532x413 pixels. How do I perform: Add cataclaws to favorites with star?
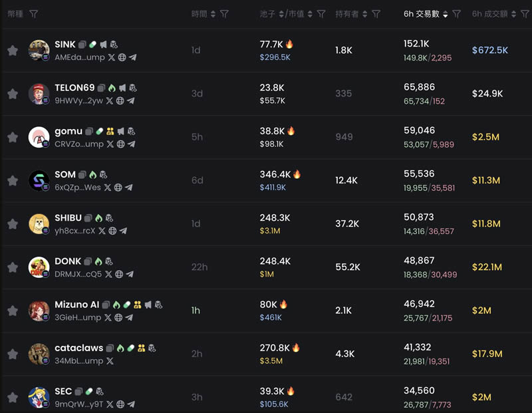[x=13, y=354]
